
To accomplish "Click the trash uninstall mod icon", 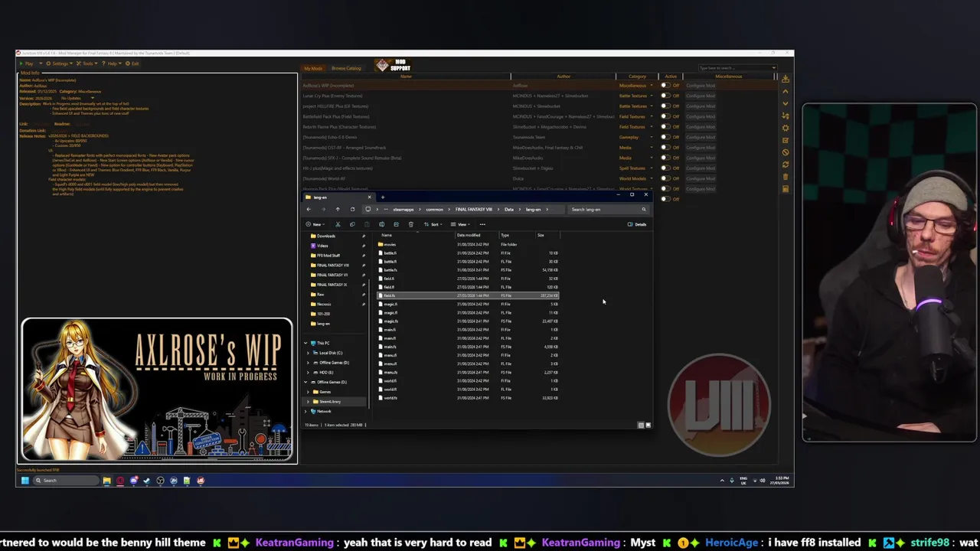I will click(x=786, y=177).
